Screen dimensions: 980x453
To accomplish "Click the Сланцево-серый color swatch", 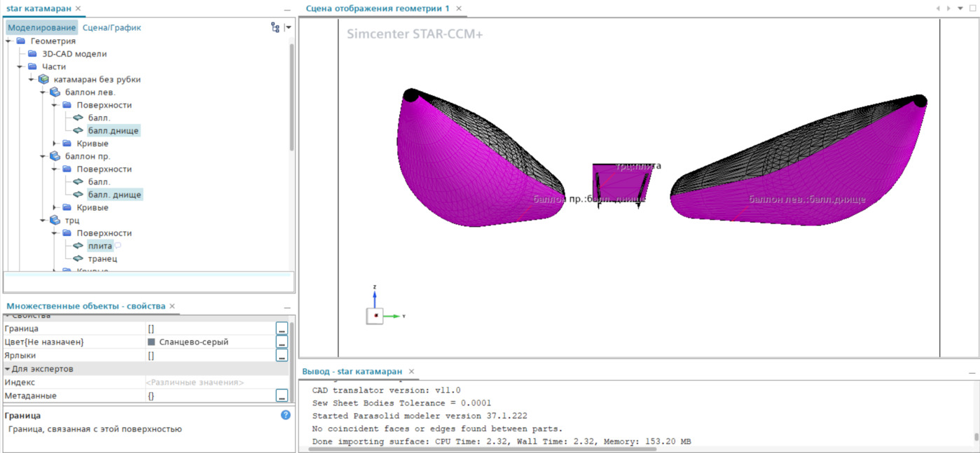I will pyautogui.click(x=151, y=342).
